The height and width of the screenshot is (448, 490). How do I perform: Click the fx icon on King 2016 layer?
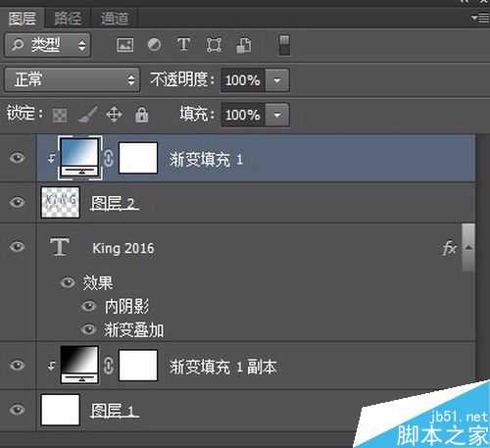pos(449,248)
